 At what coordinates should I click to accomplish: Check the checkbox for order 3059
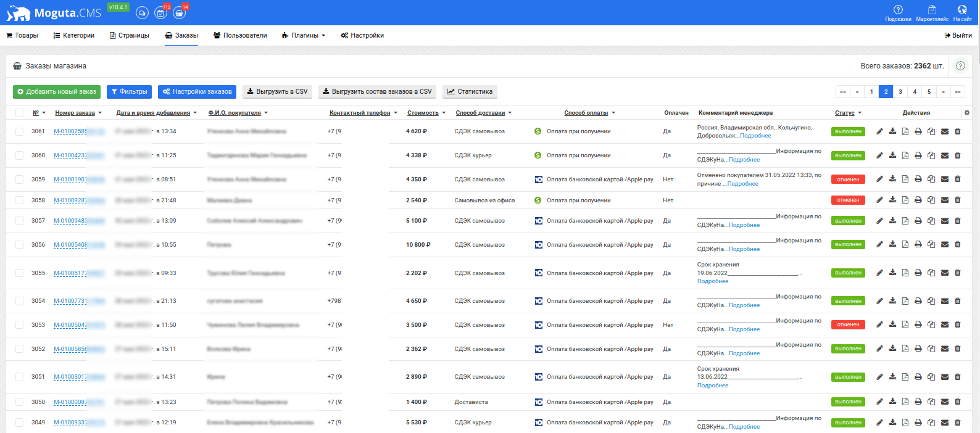[19, 179]
